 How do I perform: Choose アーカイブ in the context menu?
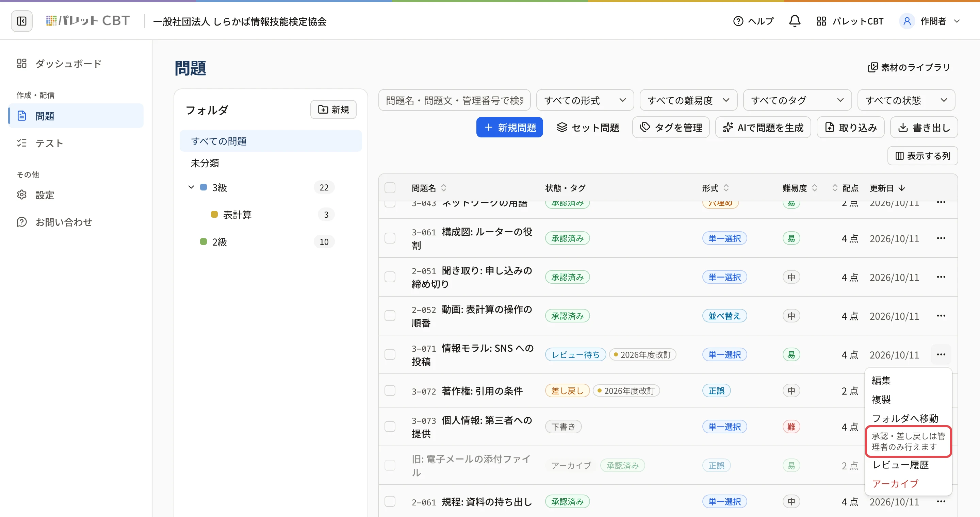[908, 484]
